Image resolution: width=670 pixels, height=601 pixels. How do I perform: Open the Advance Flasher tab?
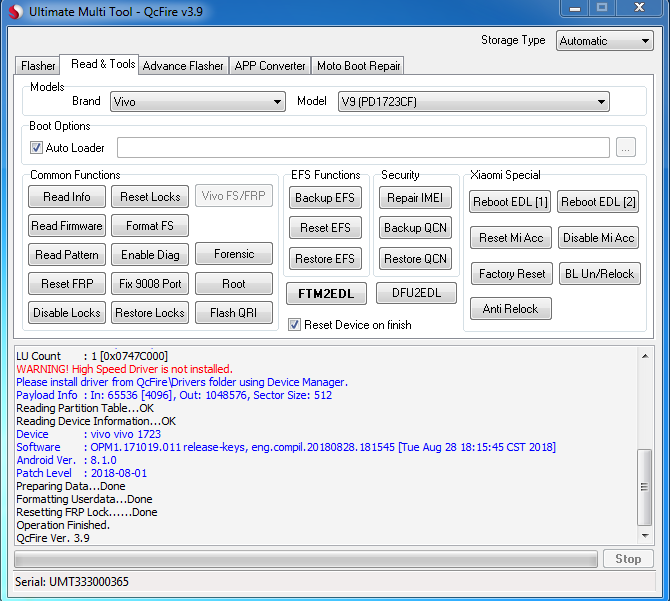183,66
